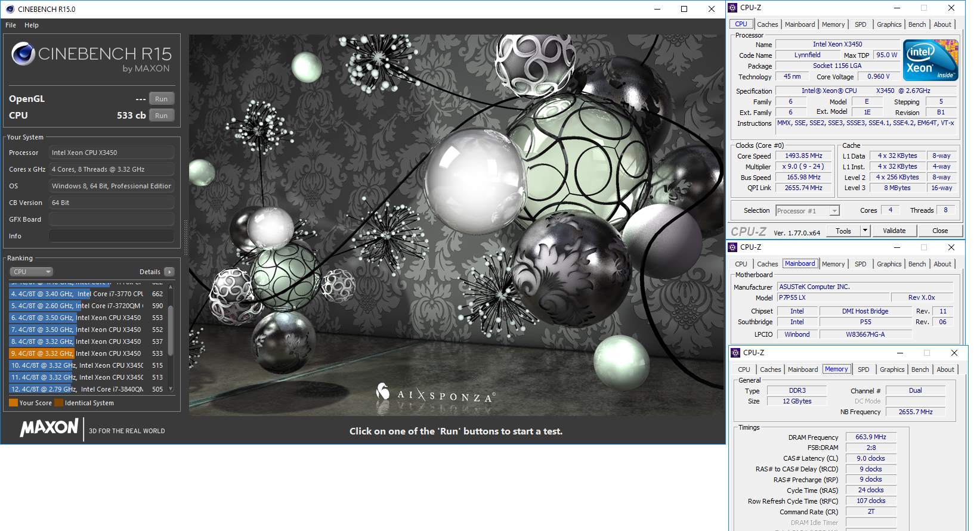Switch to Mainboard tab in top CPU-Z window
Screen dimensions: 980x531
pyautogui.click(x=800, y=24)
